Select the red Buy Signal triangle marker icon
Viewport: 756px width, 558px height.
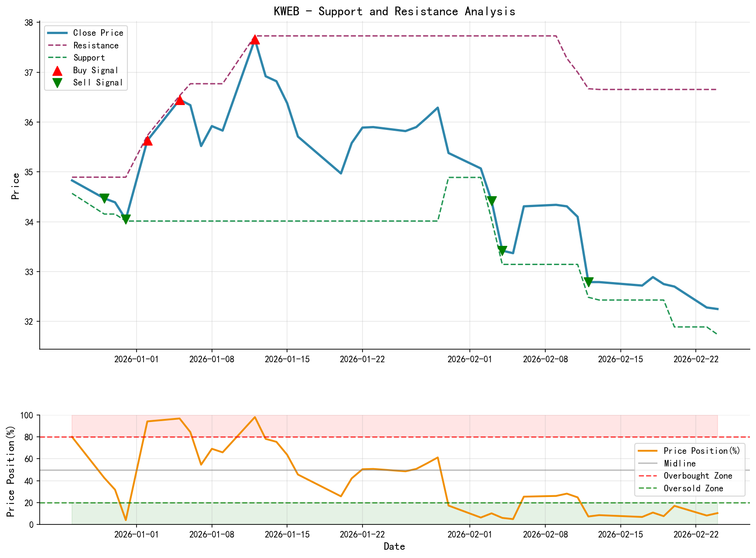coord(58,70)
